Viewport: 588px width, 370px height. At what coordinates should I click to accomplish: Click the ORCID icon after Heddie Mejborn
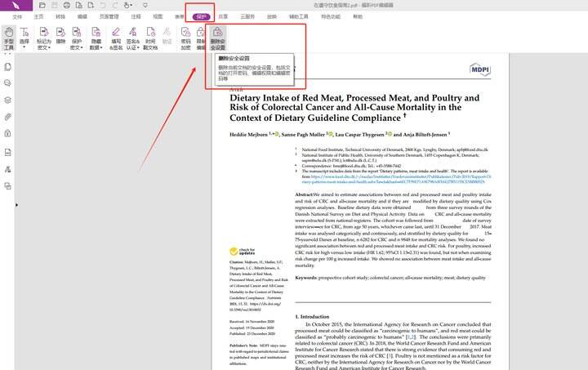coord(277,134)
